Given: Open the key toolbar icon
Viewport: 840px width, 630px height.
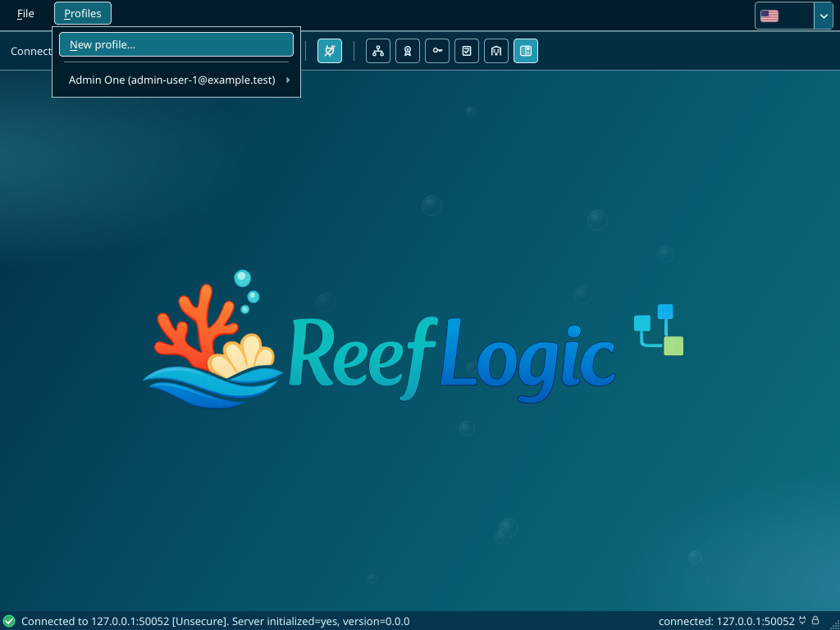Looking at the screenshot, I should pyautogui.click(x=437, y=51).
